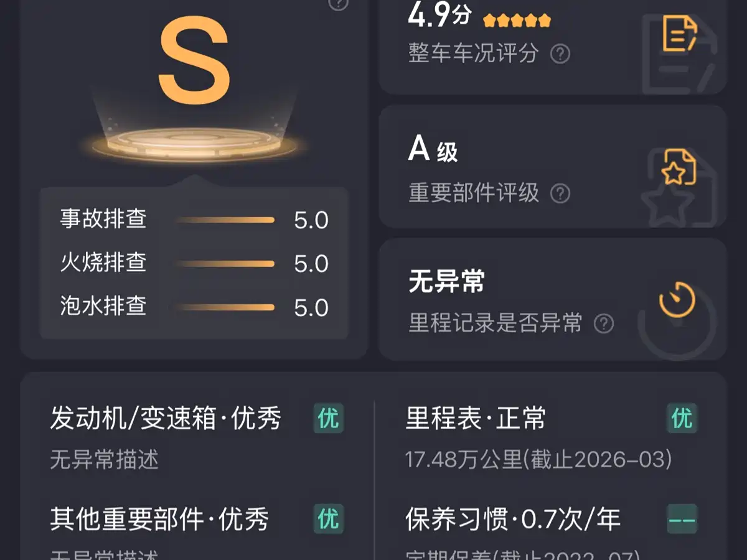Tap the -- badge next to 保养习惯
This screenshot has height=560, width=747.
pos(682,519)
